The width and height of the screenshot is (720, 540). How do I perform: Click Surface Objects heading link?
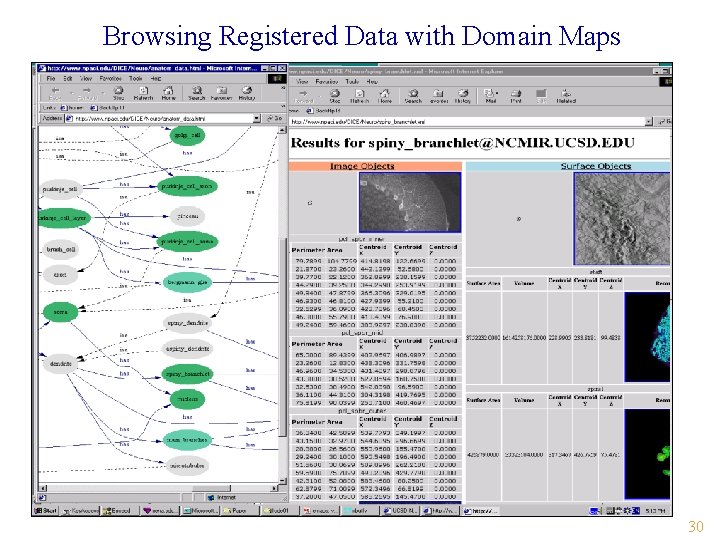(x=596, y=166)
